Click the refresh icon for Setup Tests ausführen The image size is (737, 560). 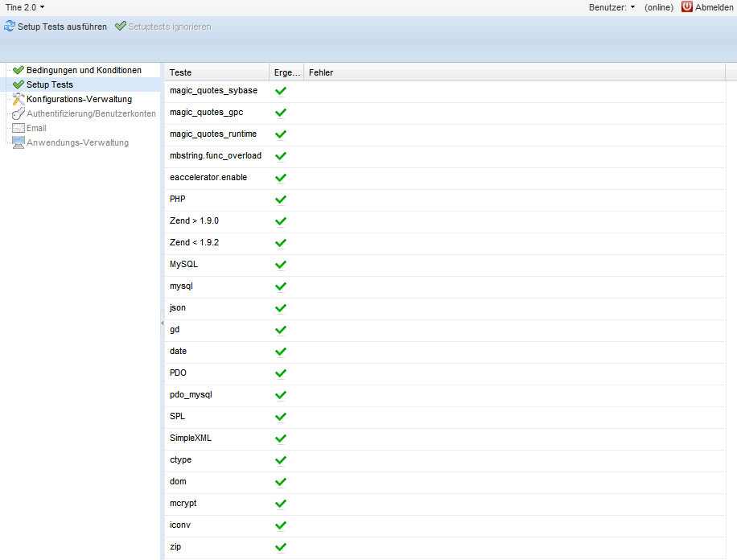(x=10, y=27)
